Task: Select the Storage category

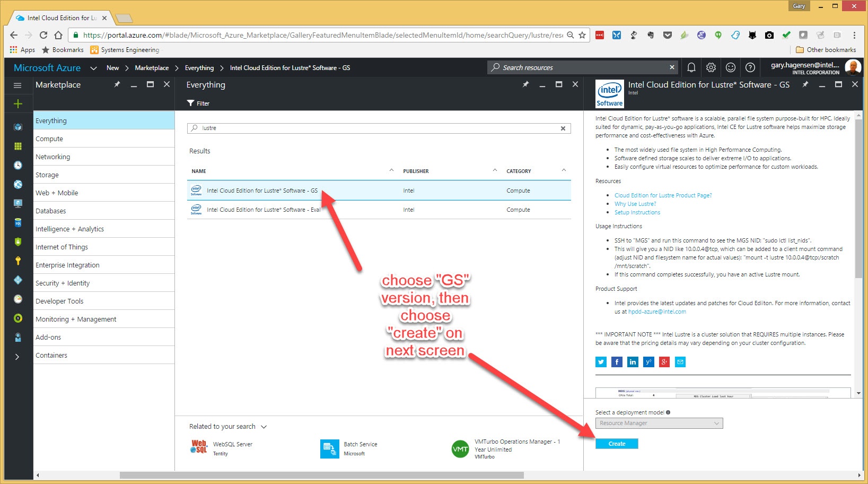Action: click(x=104, y=175)
